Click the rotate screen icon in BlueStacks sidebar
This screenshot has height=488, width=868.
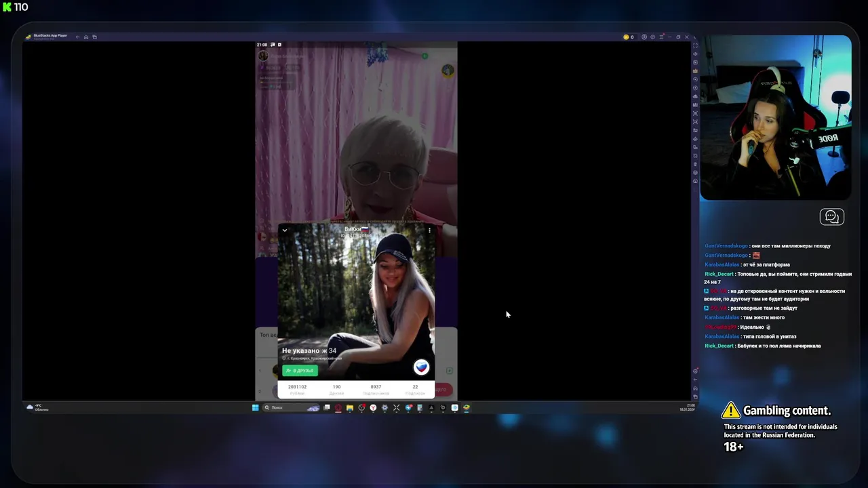695,147
